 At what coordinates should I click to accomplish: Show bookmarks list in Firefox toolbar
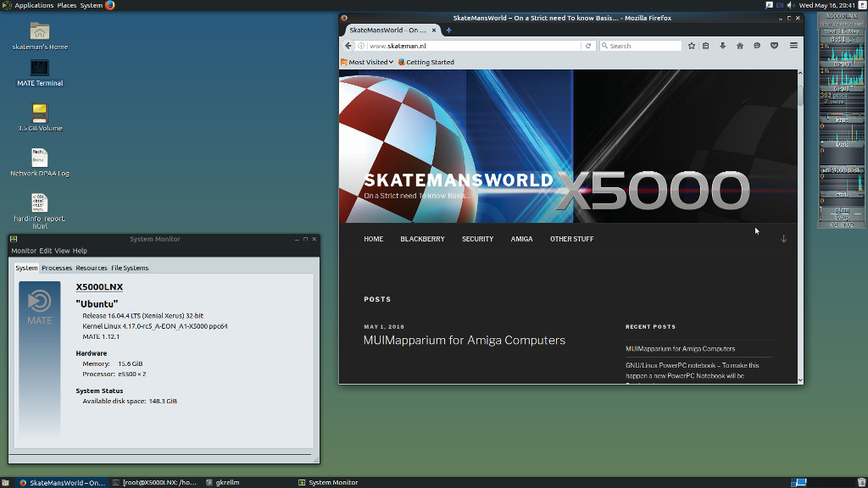click(x=706, y=46)
